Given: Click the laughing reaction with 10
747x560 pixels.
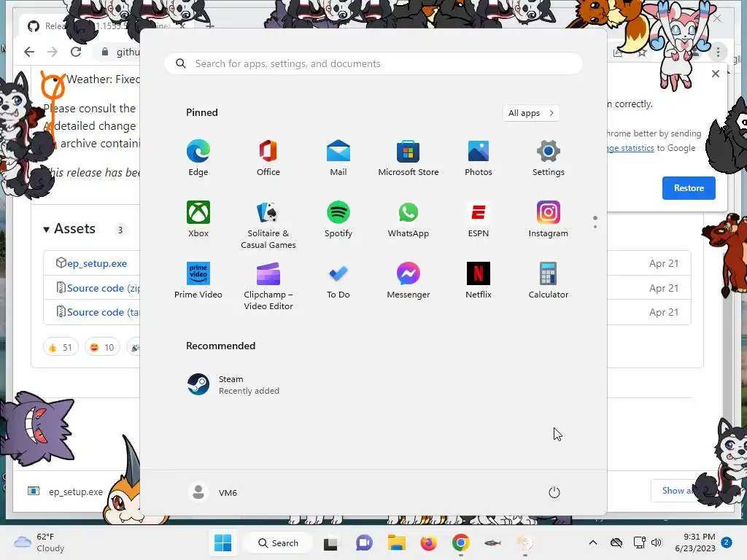Looking at the screenshot, I should tap(102, 348).
